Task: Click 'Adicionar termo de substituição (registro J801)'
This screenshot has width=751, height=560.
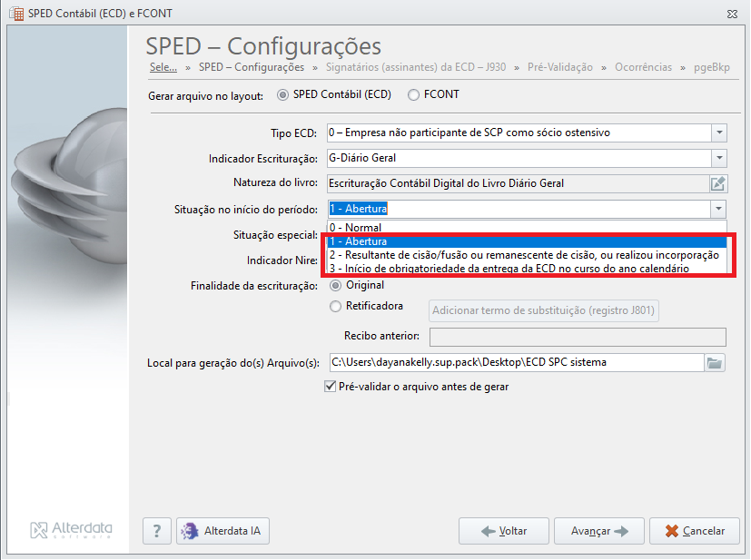Action: coord(544,310)
